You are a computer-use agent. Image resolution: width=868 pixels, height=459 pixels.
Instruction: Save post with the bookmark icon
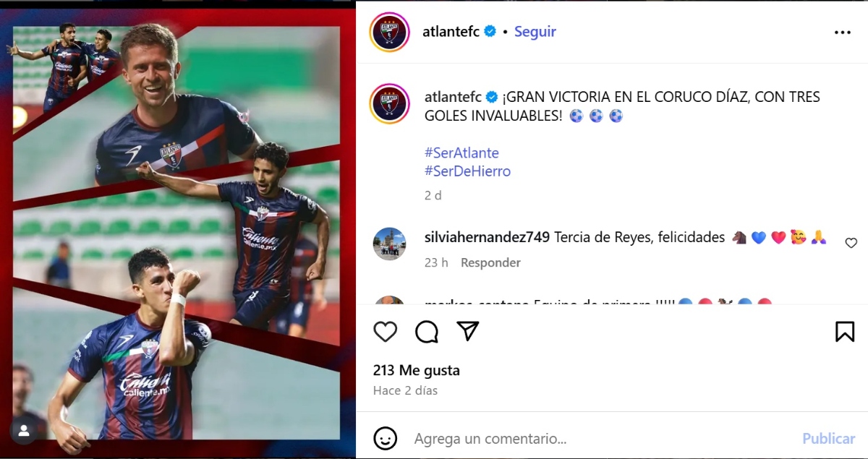(x=845, y=331)
